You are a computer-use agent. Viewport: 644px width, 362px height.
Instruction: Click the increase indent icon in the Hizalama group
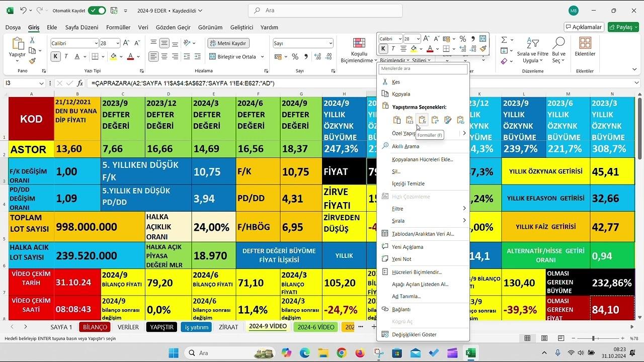[x=197, y=56]
